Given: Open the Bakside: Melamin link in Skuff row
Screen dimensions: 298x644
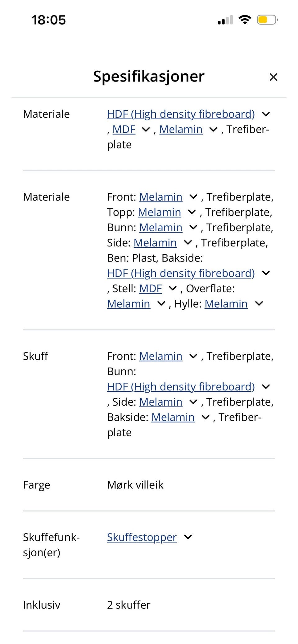Looking at the screenshot, I should 173,417.
